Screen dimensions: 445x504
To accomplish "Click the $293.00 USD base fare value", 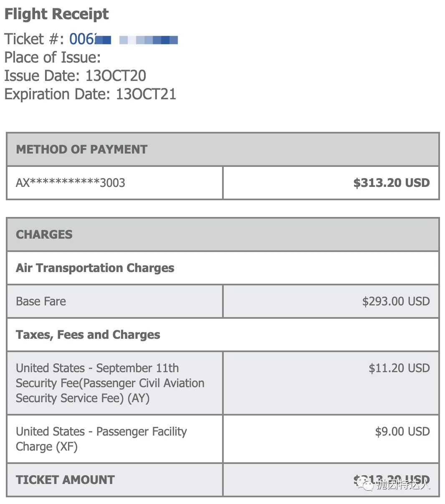I will click(x=396, y=301).
